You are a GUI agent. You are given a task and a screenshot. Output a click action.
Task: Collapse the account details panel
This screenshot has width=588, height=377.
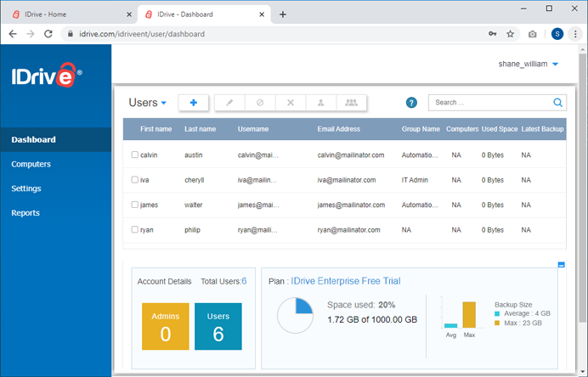(x=561, y=265)
